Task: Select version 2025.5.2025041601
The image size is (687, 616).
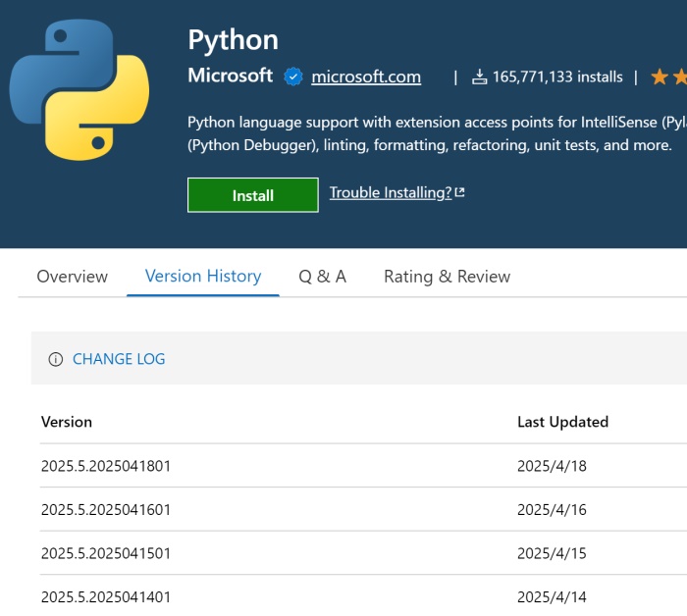Action: click(x=106, y=510)
